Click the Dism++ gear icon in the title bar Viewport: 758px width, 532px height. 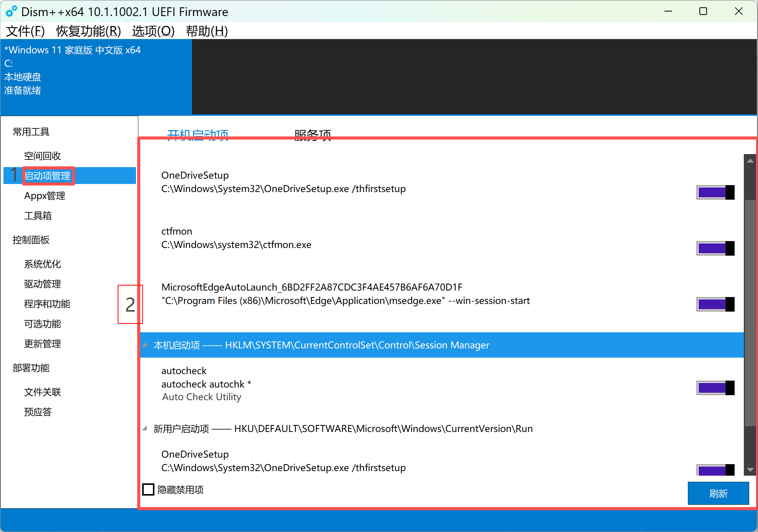(x=11, y=11)
